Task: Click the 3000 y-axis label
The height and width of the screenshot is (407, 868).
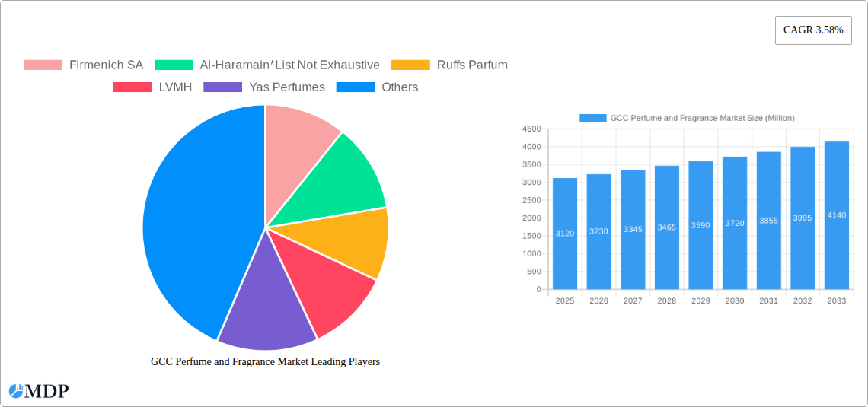Action: (x=531, y=183)
